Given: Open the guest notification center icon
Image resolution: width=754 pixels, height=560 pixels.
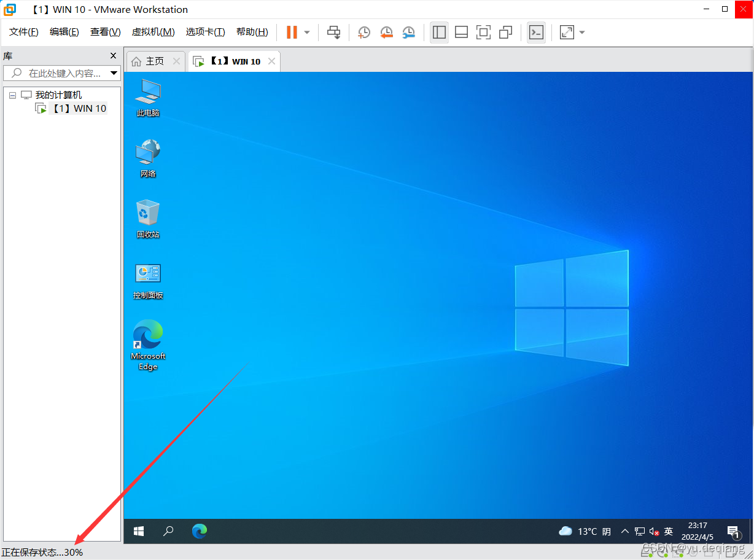Looking at the screenshot, I should 733,531.
